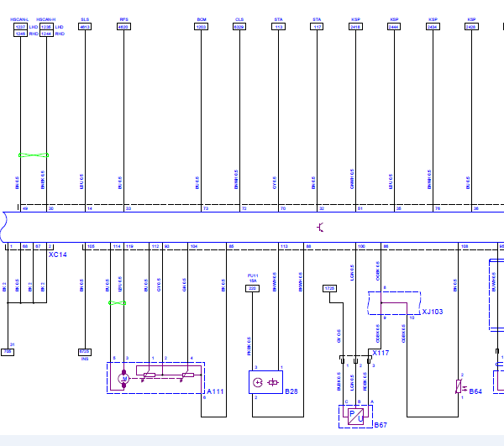Click the B28 sensor component box
This screenshot has height=446, width=504.
click(265, 382)
